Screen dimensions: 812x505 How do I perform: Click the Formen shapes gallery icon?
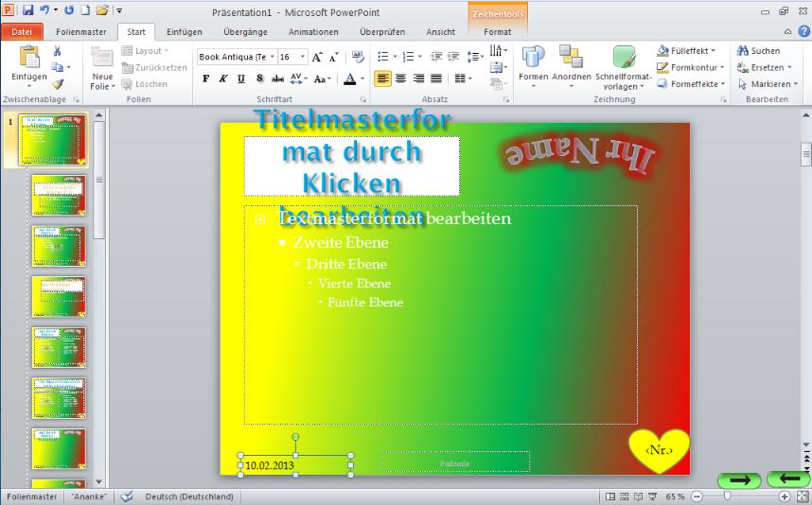(x=533, y=59)
